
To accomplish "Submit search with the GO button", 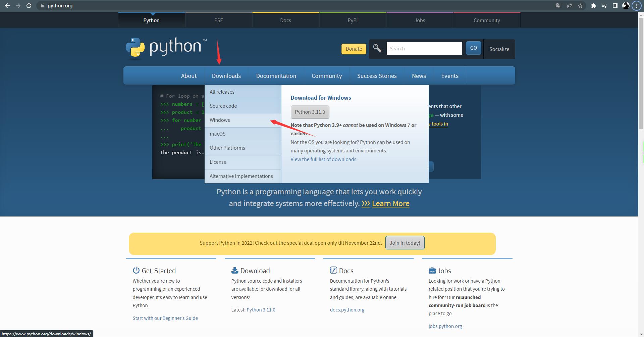I will (474, 48).
